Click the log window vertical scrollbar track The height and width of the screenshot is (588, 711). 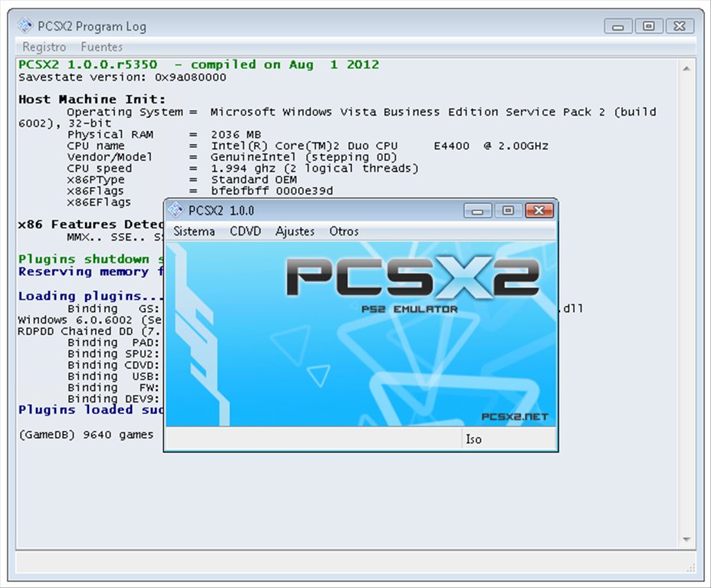[687, 307]
